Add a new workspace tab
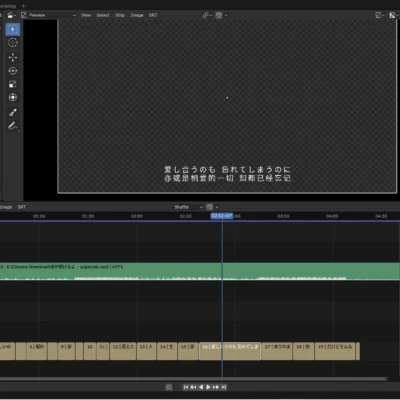400x400 pixels. pos(23,6)
